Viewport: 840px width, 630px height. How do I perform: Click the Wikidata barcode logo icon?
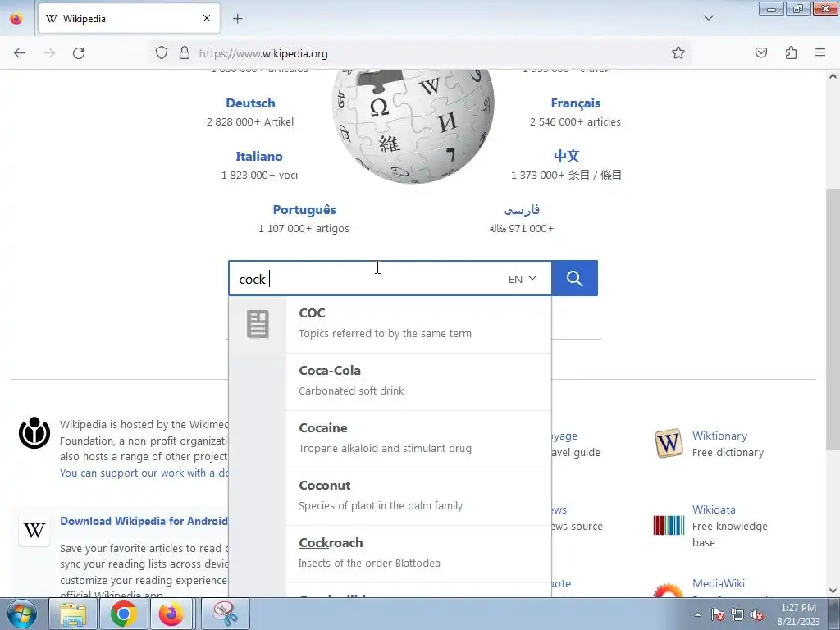[x=669, y=526]
